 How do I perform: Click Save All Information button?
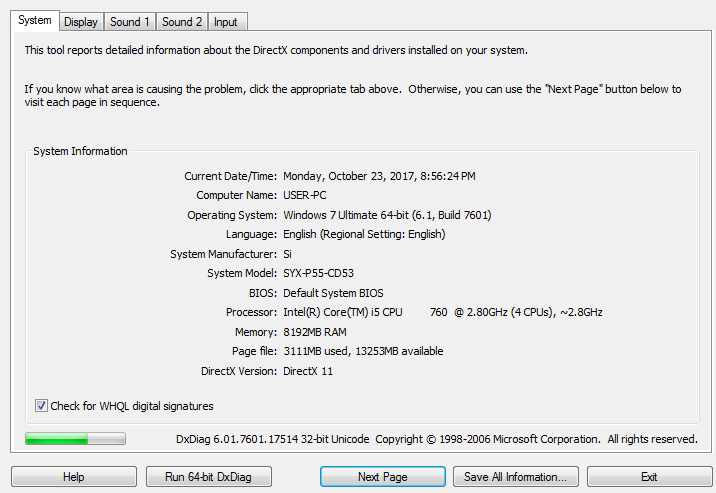pos(516,477)
